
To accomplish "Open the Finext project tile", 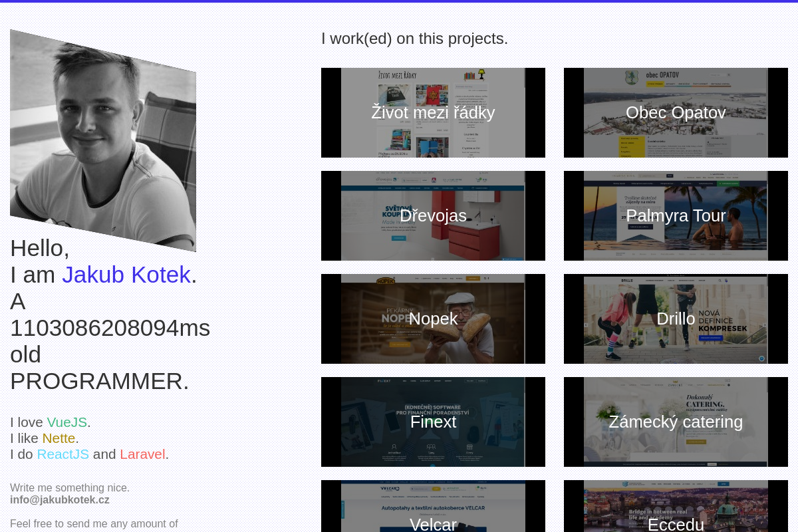I will click(433, 422).
